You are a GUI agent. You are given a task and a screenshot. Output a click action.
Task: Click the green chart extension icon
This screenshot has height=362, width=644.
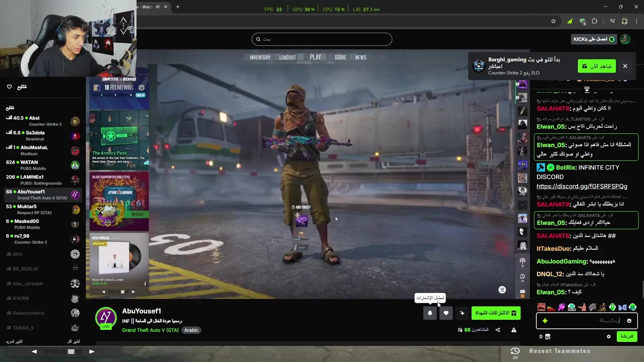click(x=570, y=21)
